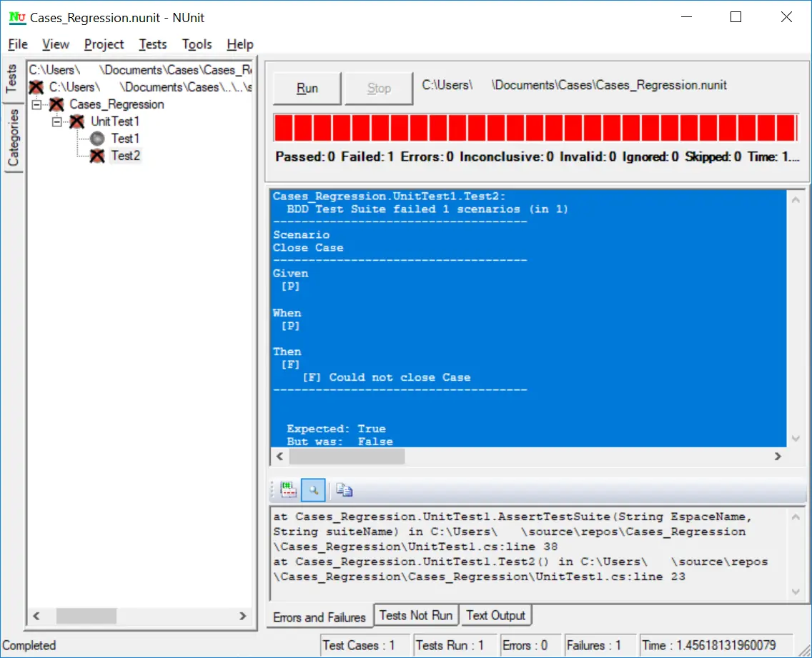
Task: Click the red test progress bar
Action: click(536, 127)
